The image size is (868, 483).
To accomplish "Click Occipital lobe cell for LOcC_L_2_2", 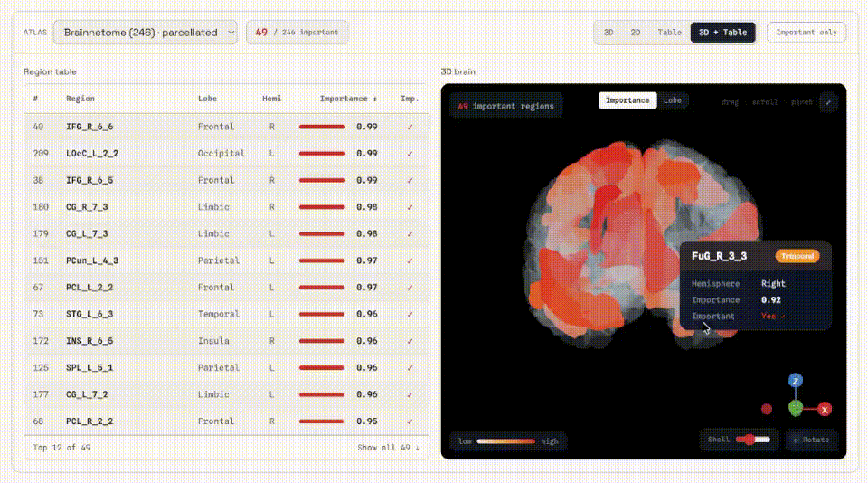I will 221,154.
